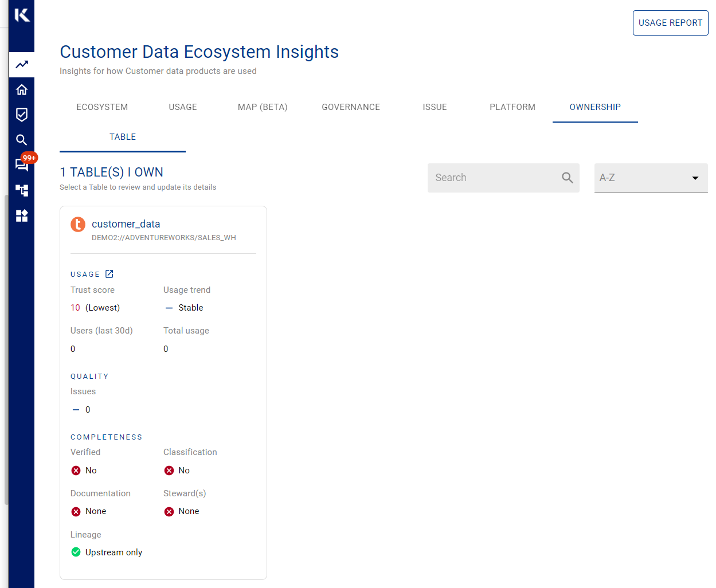
Task: Click the DEMO2://ADVENTUREWORKS/SALES_WH path
Action: point(164,238)
